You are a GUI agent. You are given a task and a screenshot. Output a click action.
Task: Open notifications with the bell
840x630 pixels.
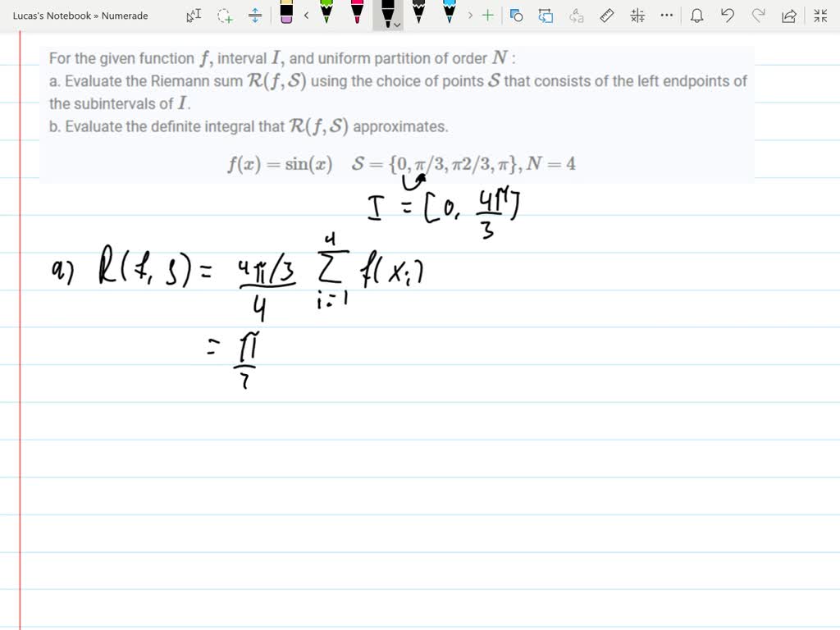click(x=697, y=15)
